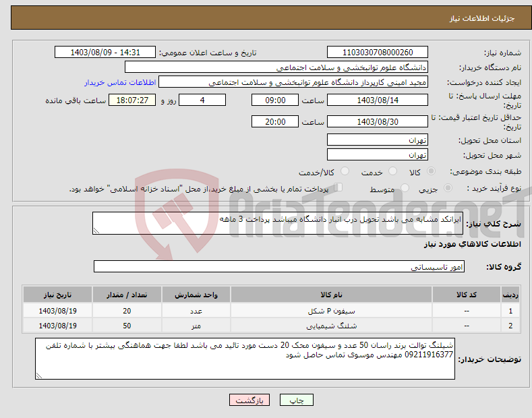The height and width of the screenshot is (418, 532).
Task: Click the شرح کلی نیاز text area
Action: point(278,223)
